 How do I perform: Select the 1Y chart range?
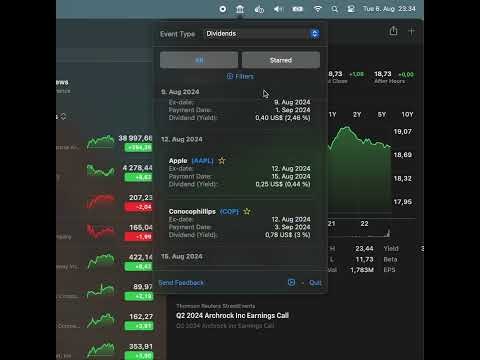coord(332,115)
